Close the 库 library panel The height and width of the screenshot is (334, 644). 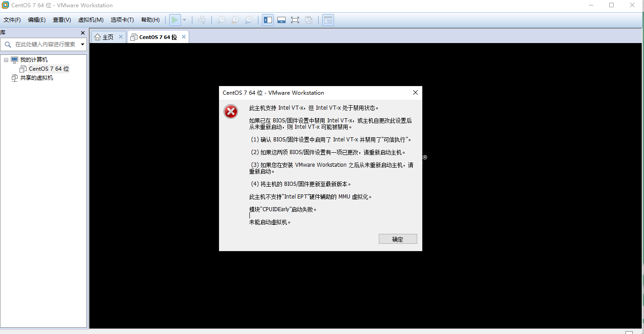83,33
